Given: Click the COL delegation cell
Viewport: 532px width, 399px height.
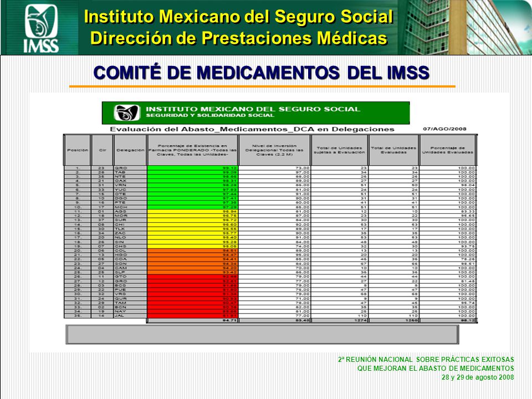Looking at the screenshot, I should (x=130, y=250).
